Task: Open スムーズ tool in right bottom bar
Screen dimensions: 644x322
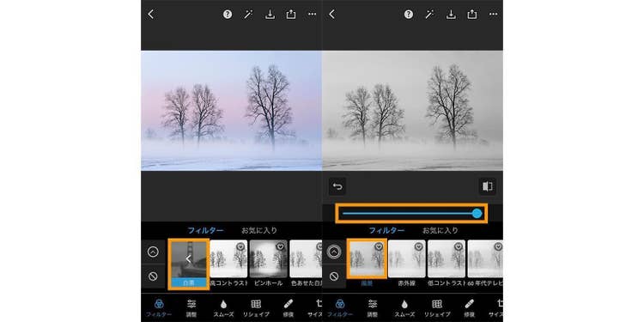Action: (404, 309)
